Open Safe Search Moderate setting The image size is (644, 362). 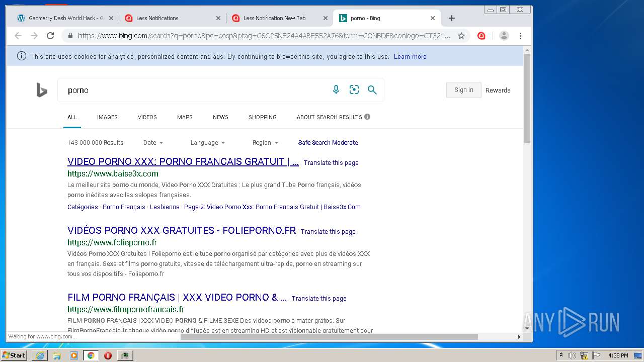(328, 143)
